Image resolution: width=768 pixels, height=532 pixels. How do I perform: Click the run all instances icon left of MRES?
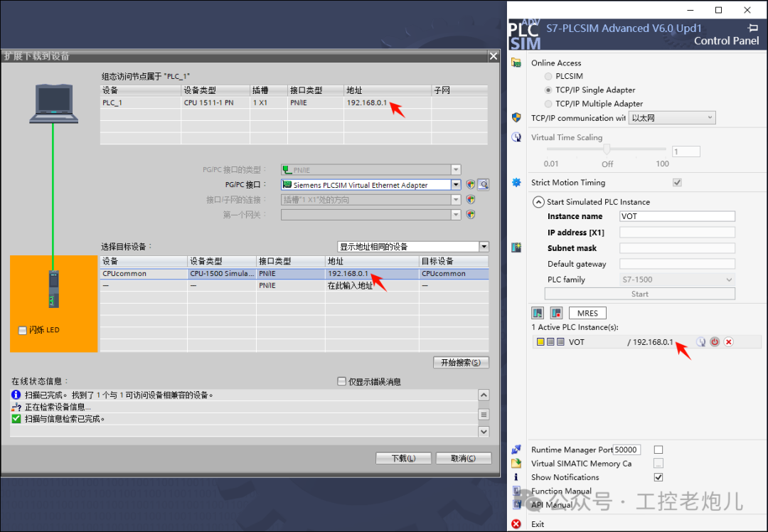538,312
